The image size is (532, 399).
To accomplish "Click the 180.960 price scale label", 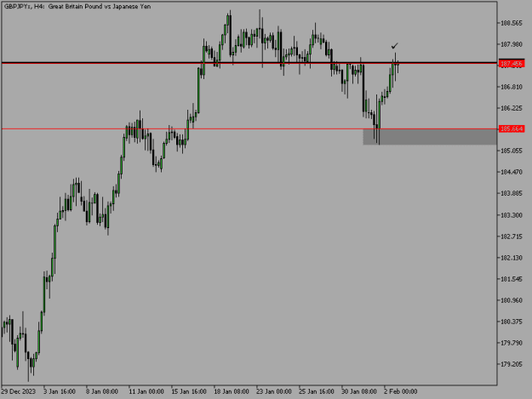I will 512,300.
